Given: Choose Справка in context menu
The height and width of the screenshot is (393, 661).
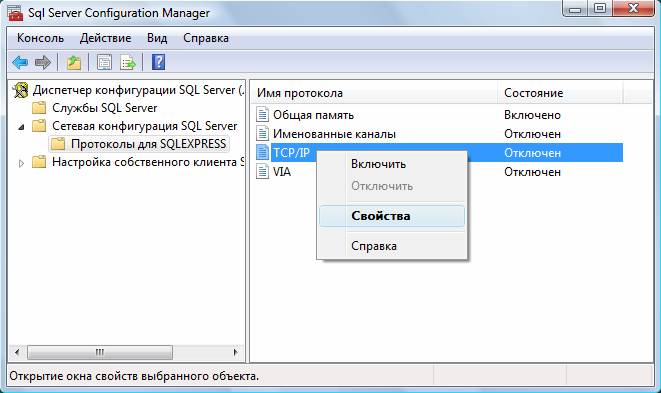Looking at the screenshot, I should point(373,246).
